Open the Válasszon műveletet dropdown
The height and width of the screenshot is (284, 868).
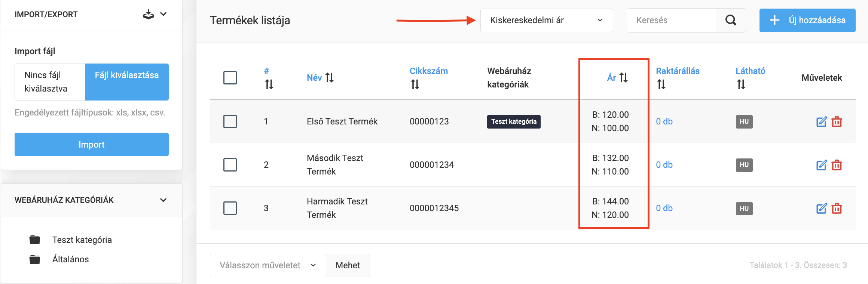click(268, 265)
